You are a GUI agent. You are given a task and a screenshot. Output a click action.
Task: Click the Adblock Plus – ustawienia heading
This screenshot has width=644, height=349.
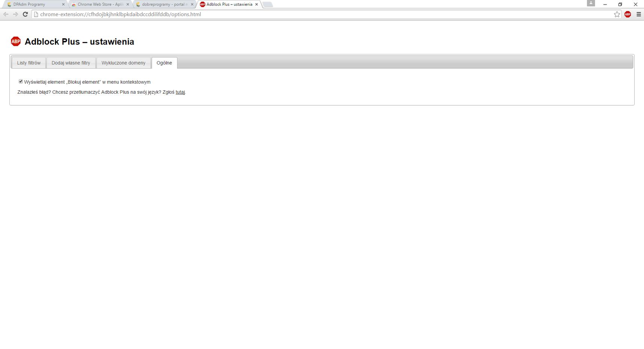(x=79, y=42)
